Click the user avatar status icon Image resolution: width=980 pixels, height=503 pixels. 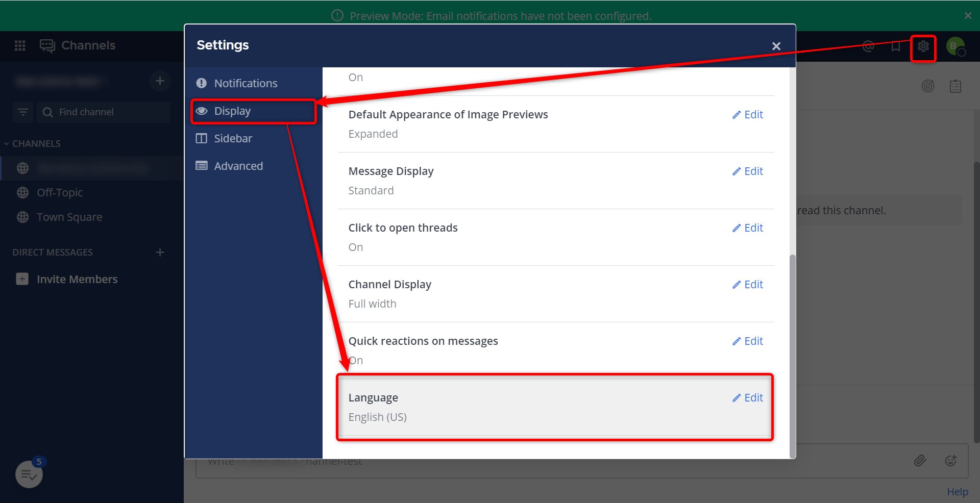coord(955,46)
